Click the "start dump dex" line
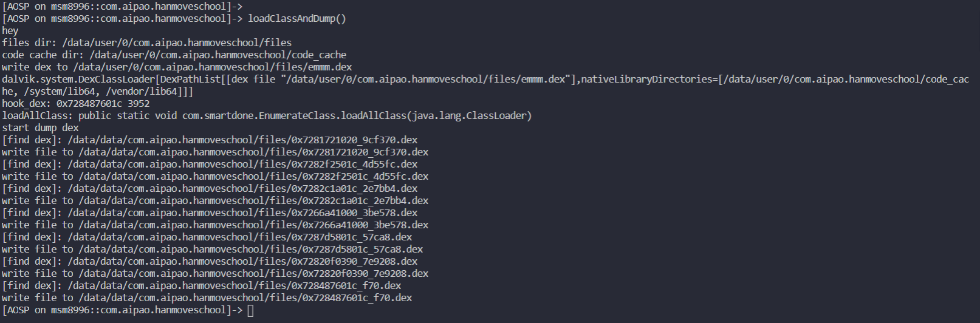 coord(40,127)
